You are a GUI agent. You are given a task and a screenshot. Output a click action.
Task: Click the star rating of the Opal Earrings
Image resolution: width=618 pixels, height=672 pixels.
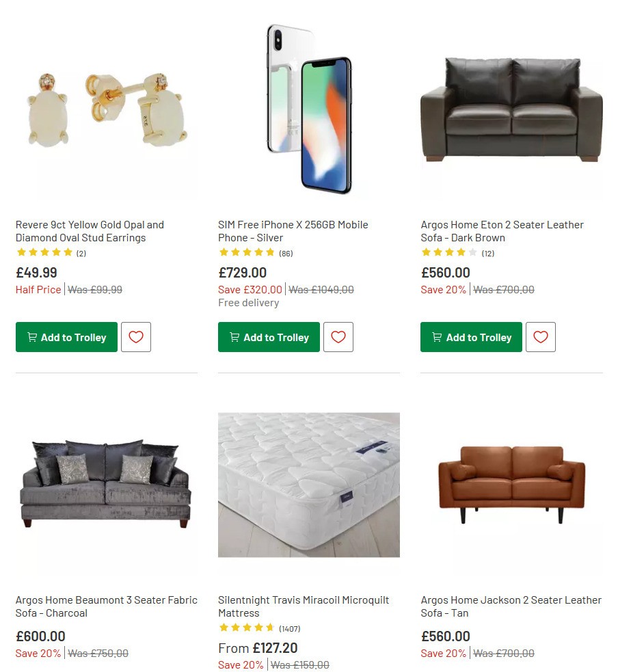tap(45, 252)
